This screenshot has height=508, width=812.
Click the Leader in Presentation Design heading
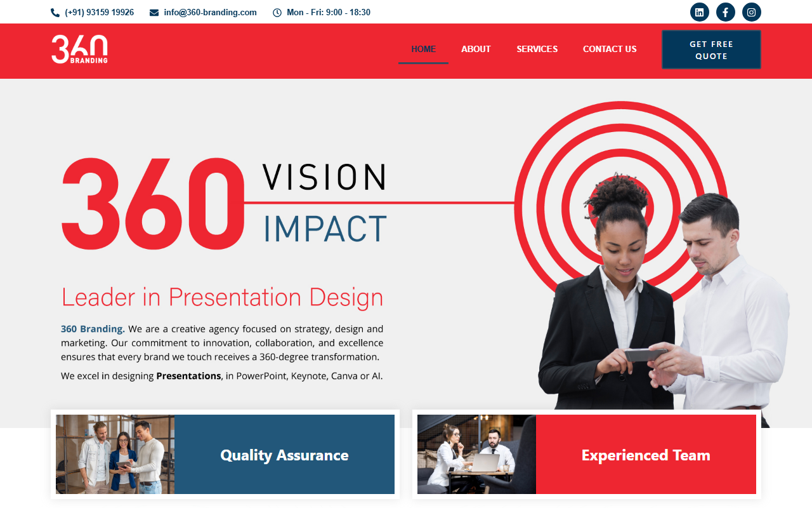click(222, 297)
